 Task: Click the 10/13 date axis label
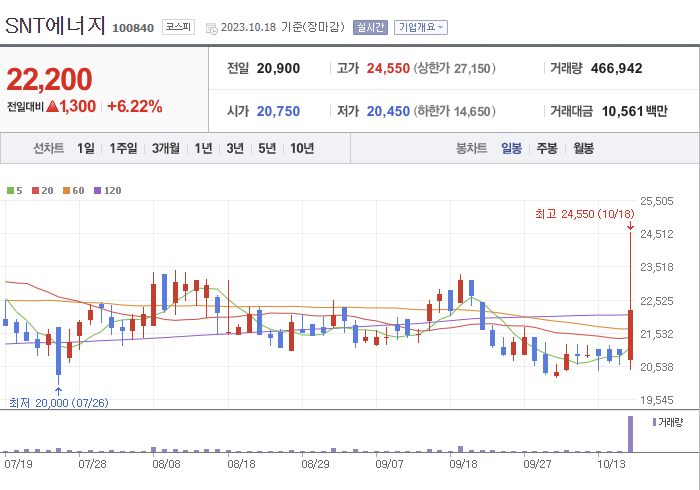(611, 464)
